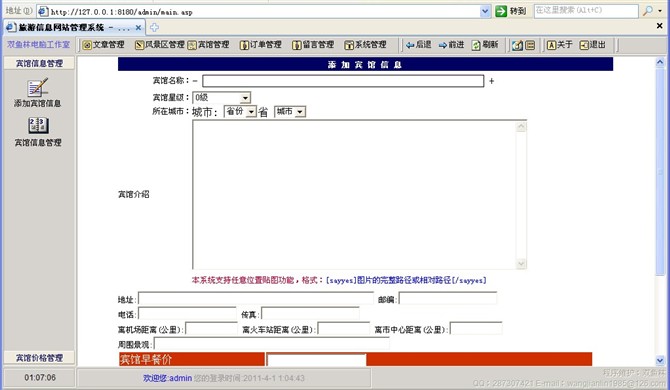Open 系统管理 system management menu

point(365,44)
